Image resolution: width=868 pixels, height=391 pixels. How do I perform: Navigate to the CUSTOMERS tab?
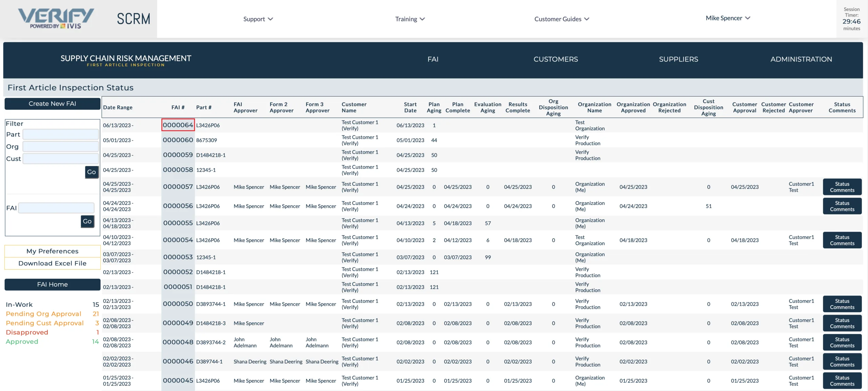point(555,59)
